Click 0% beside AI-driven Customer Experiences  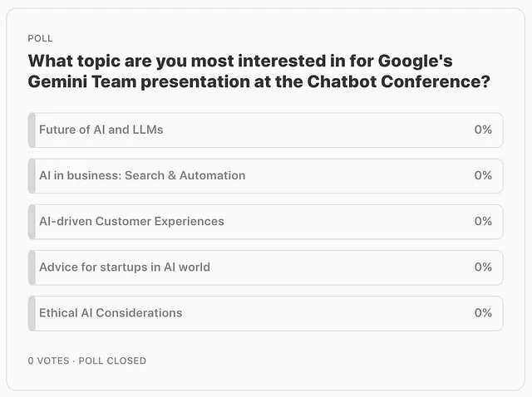tap(483, 221)
